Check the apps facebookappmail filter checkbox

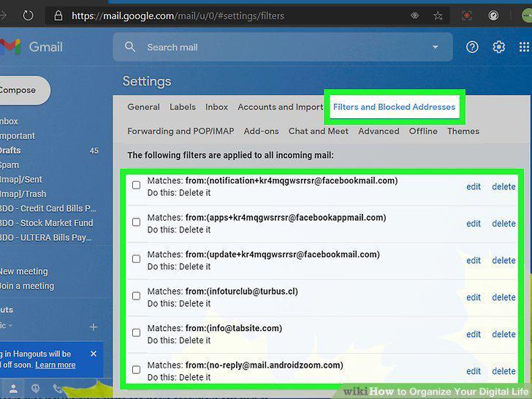[136, 222]
